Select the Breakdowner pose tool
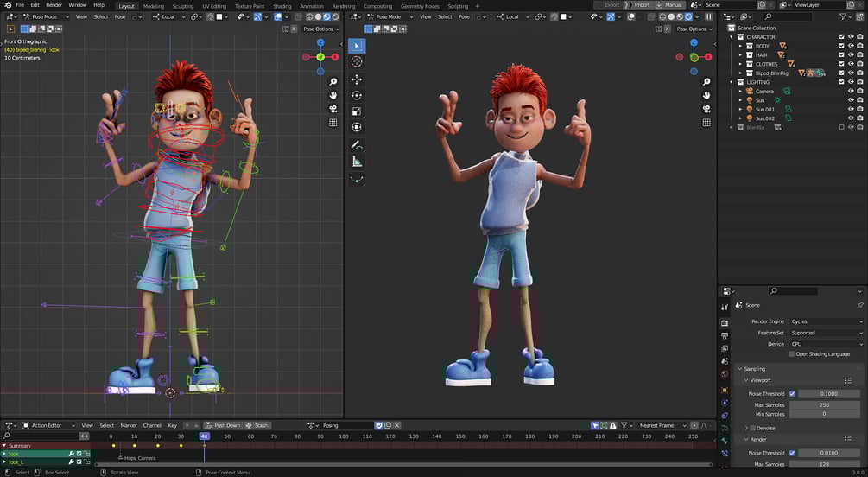The width and height of the screenshot is (868, 477). [357, 180]
